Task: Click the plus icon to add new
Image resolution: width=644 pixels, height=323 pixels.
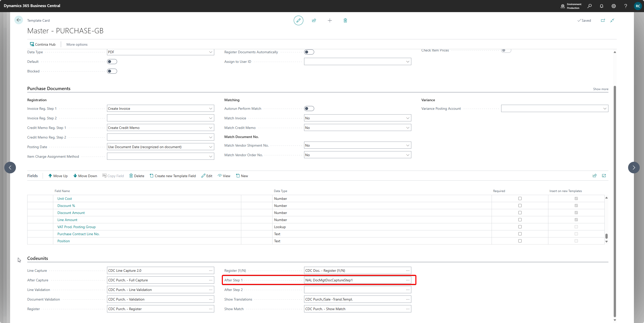Action: tap(330, 20)
